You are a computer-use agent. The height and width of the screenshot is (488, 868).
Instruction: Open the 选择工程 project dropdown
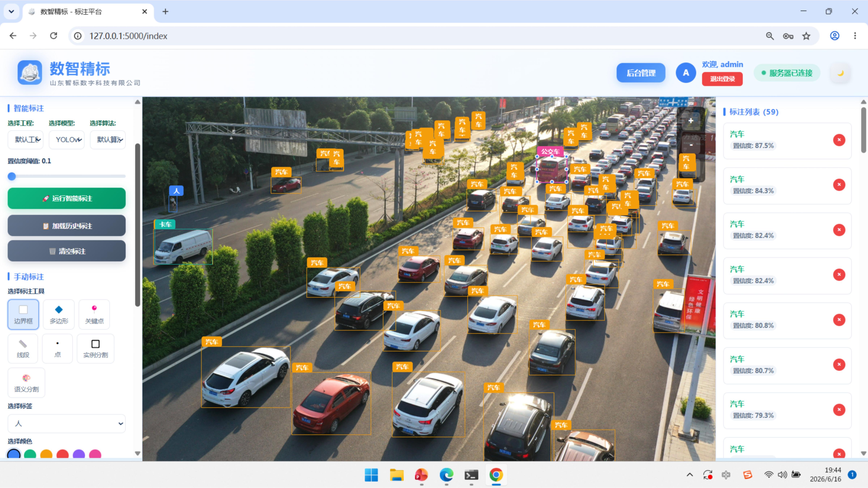[x=26, y=139]
